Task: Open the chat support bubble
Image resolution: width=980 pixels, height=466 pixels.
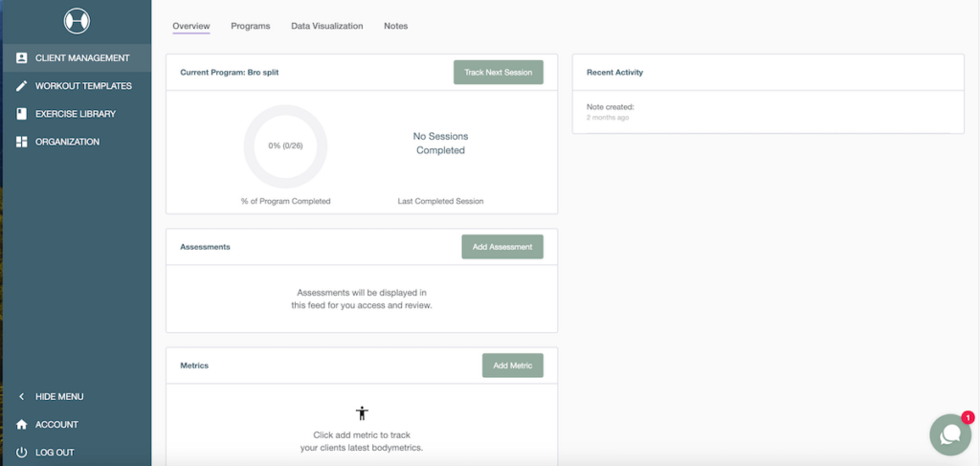Action: (x=949, y=434)
